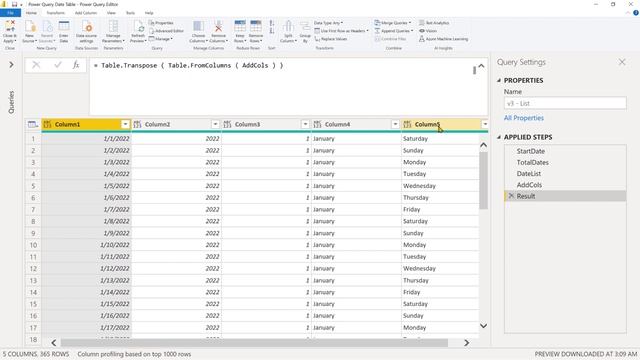Viewport: 640px width, 360px height.
Task: Switch to the Help tab
Action: pos(149,13)
